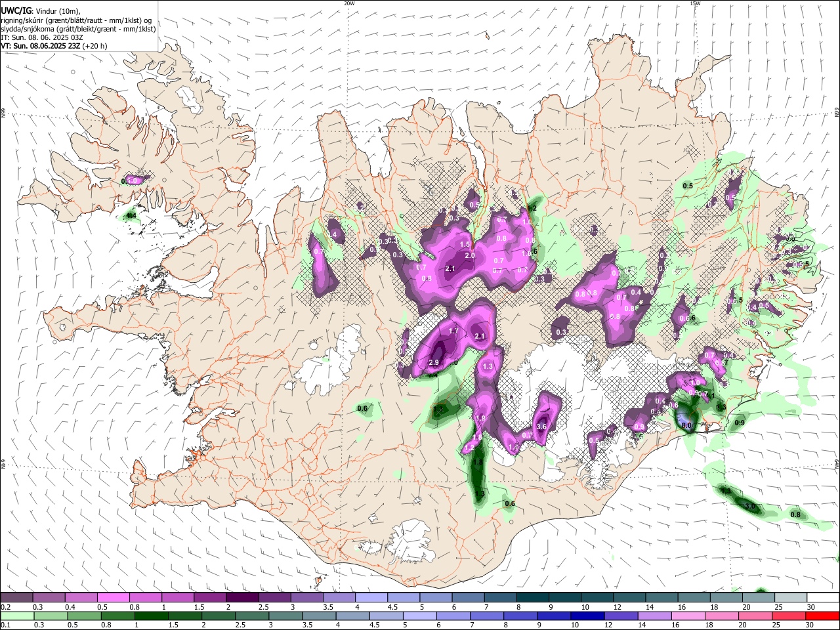Click upper legend swatch between 0.2 and 0.3
This screenshot has width=840, height=630.
coord(16,598)
